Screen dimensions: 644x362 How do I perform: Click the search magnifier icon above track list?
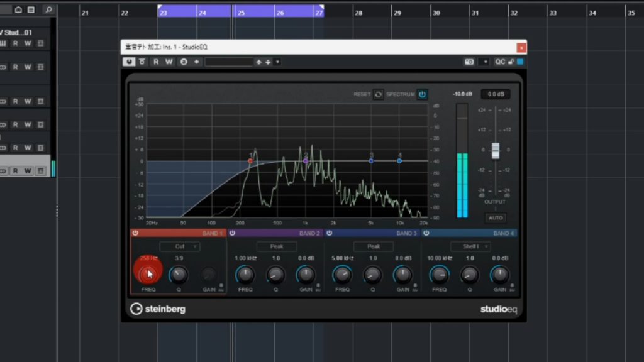pyautogui.click(x=48, y=10)
